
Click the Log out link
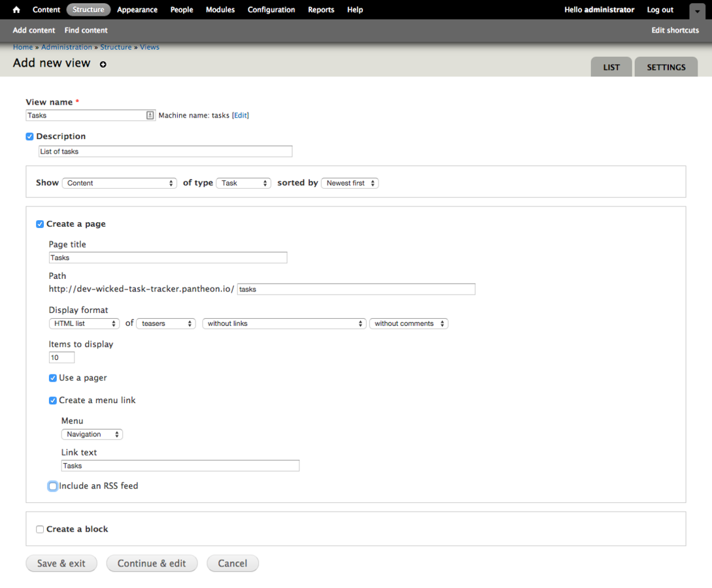[x=660, y=10]
